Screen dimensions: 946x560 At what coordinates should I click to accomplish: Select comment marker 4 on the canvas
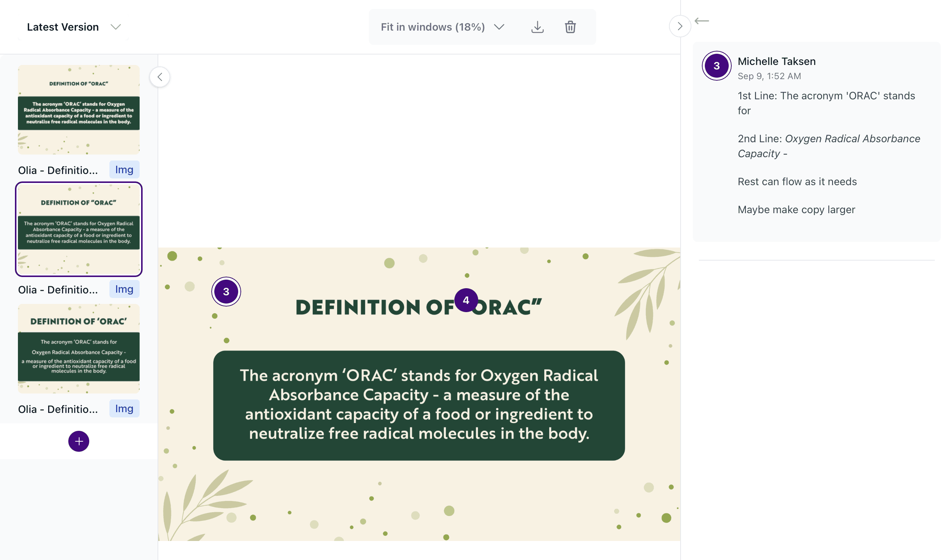466,301
